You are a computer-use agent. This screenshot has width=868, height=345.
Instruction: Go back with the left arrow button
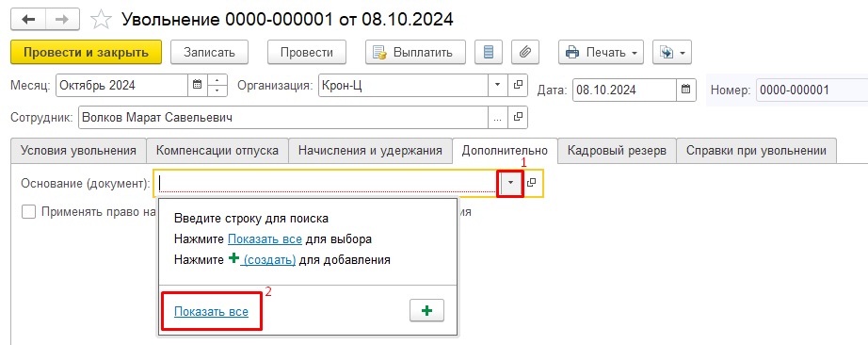[x=28, y=20]
